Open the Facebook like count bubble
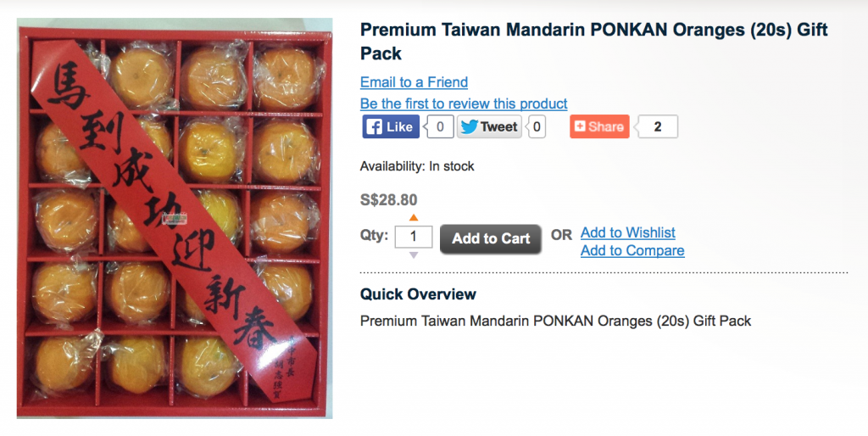 pos(439,126)
